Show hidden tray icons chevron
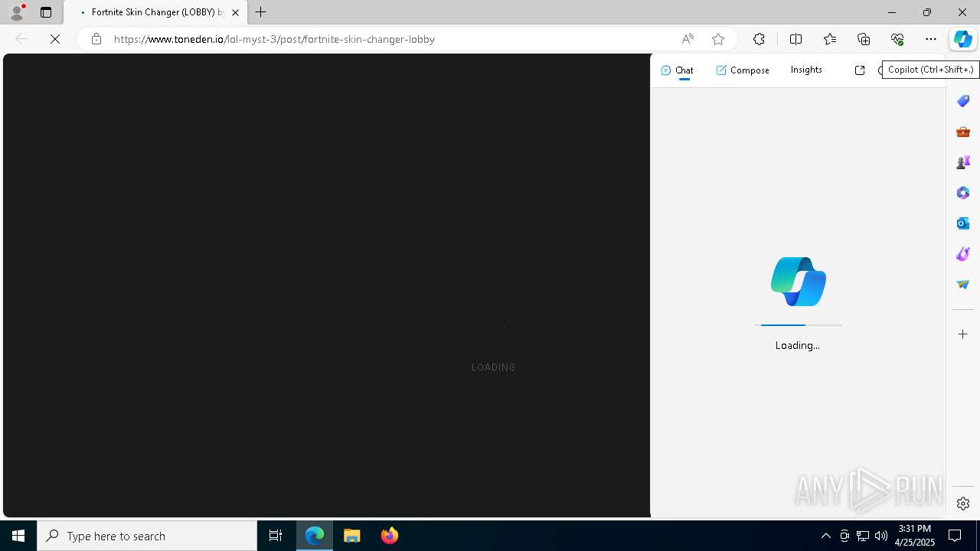Image resolution: width=980 pixels, height=551 pixels. [x=826, y=536]
